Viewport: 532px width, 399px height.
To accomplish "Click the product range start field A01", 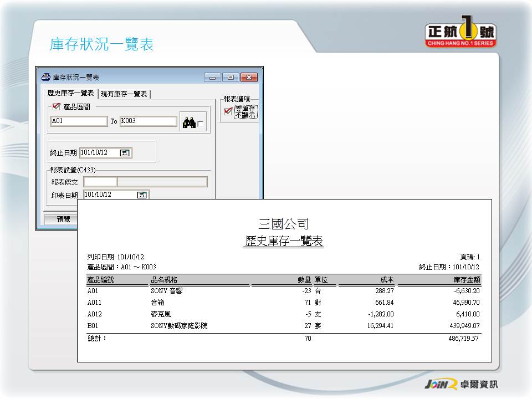I will tap(79, 121).
